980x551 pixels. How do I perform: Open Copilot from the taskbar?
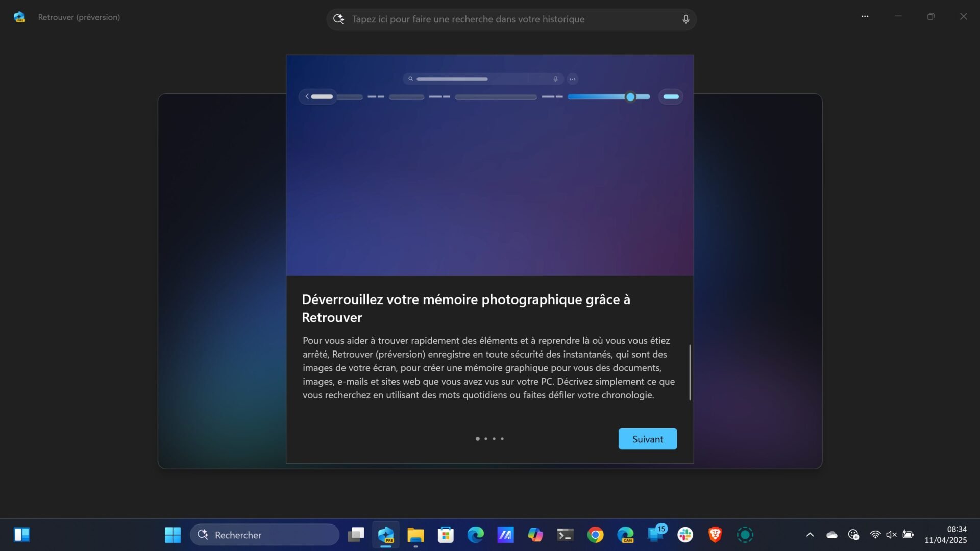535,535
